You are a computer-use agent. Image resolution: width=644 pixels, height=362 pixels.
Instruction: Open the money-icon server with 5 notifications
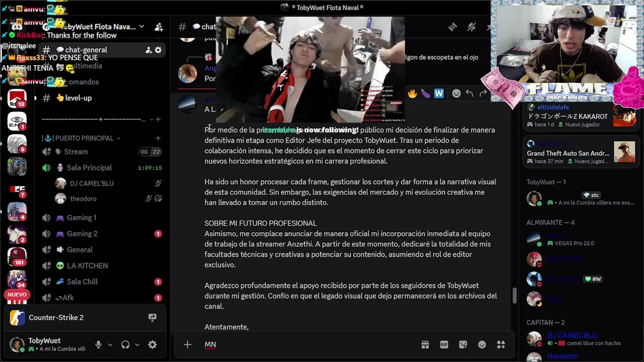pyautogui.click(x=17, y=144)
